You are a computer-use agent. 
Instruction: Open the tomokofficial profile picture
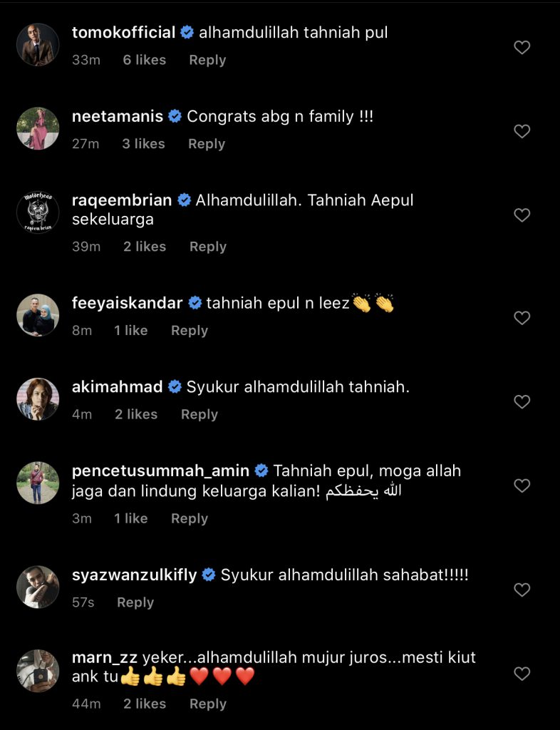point(38,45)
